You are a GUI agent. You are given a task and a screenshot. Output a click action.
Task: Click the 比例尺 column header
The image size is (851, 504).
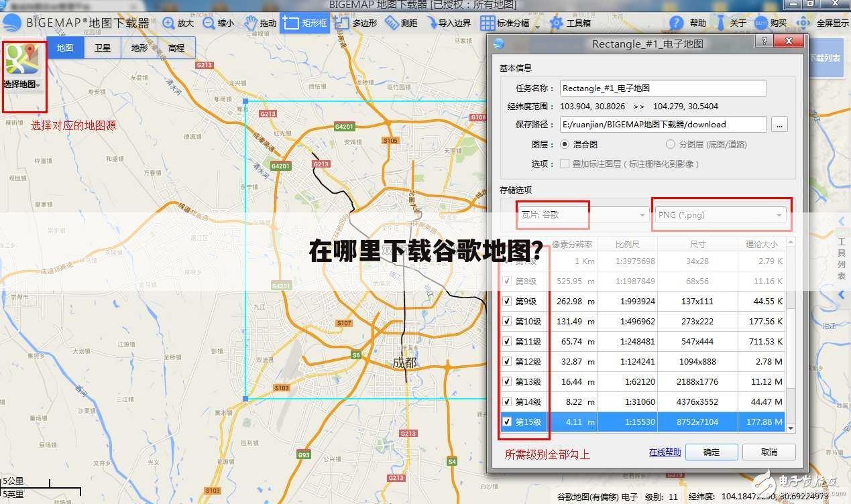[627, 244]
